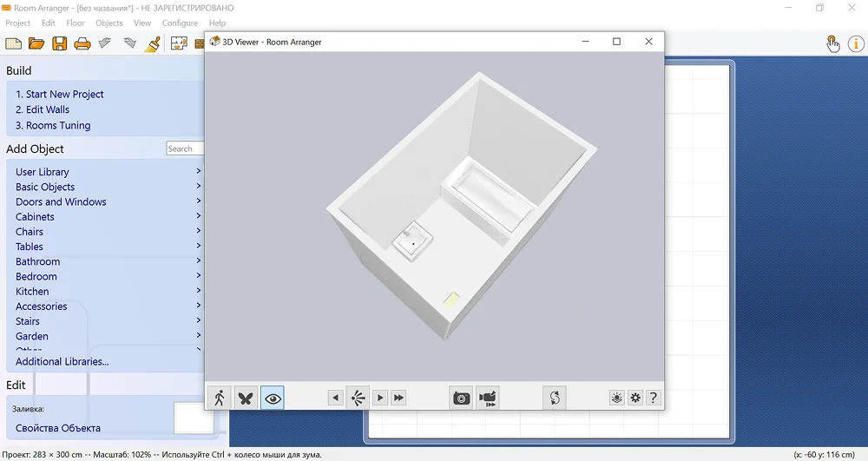Enable fly mode with butterfly icon
Viewport: 868px width, 461px height.
point(246,398)
